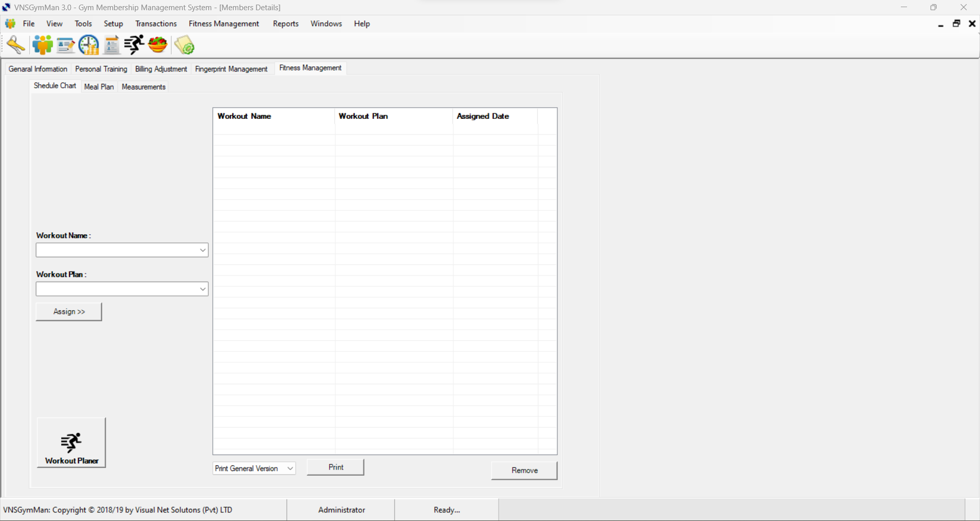This screenshot has height=521, width=980.
Task: Switch to Measurements sub-tab
Action: tap(143, 87)
